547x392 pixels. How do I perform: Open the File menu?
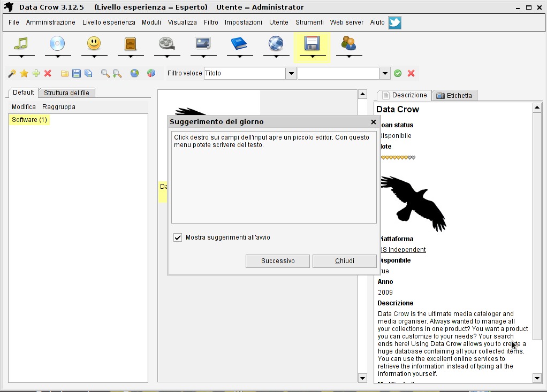tap(14, 22)
